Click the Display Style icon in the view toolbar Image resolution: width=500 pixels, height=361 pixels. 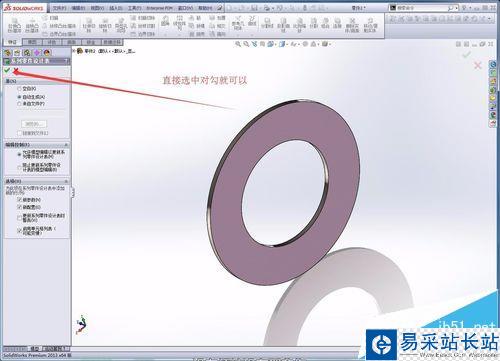pyautogui.click(x=282, y=44)
